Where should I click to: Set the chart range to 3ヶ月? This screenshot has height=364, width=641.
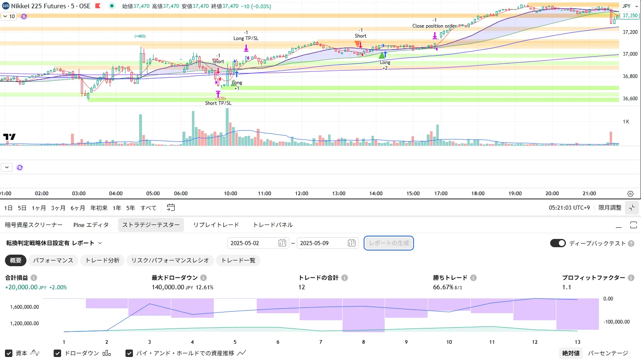point(58,208)
